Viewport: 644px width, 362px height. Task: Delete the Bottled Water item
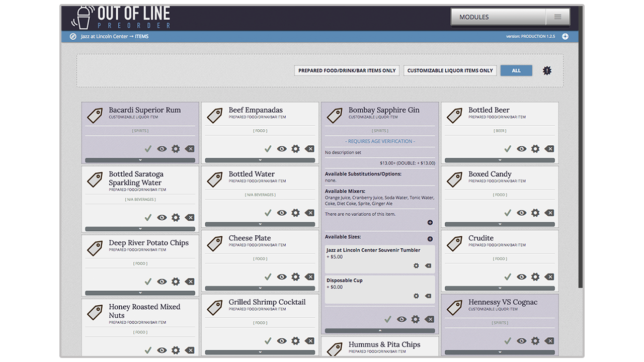pos(309,213)
